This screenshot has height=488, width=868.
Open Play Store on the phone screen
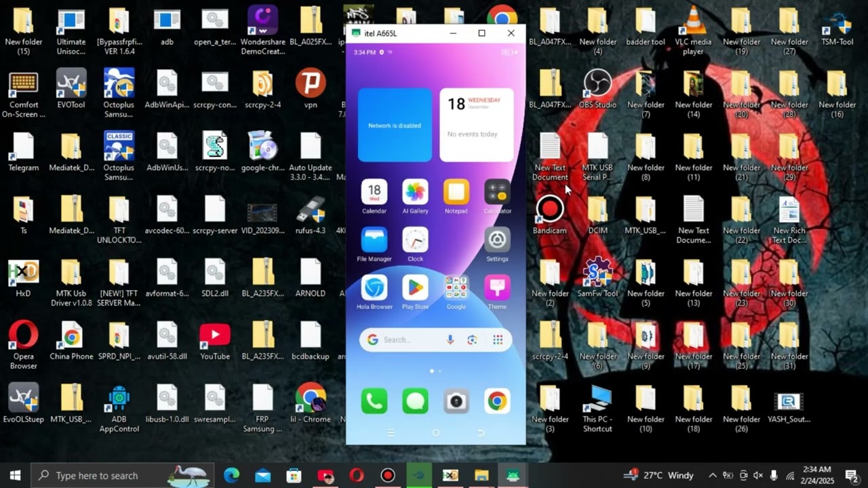(415, 288)
